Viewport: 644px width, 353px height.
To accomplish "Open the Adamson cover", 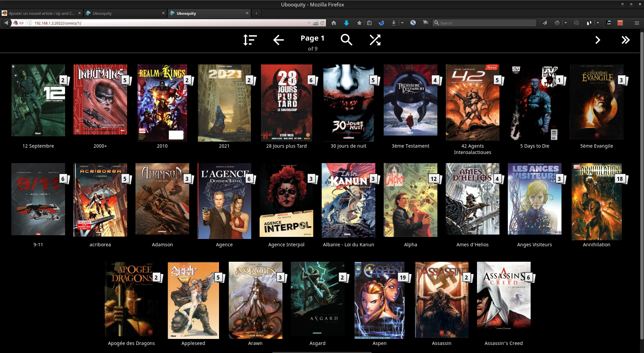I will [162, 199].
